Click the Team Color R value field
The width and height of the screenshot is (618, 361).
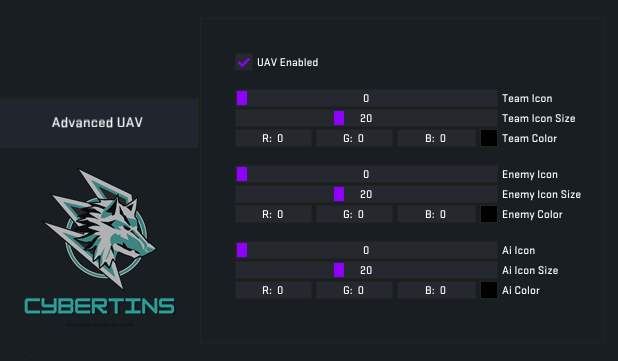(273, 138)
